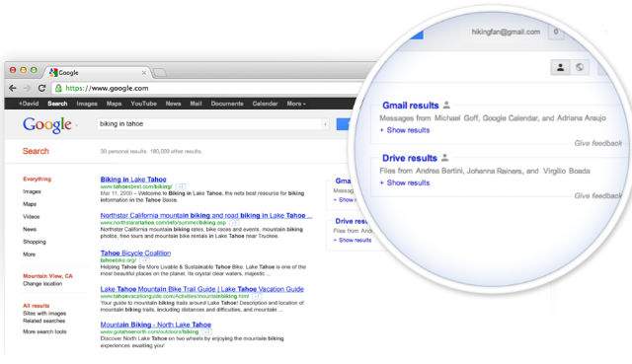Click the personal results person icon button
This screenshot has width=632, height=364.
click(x=560, y=67)
